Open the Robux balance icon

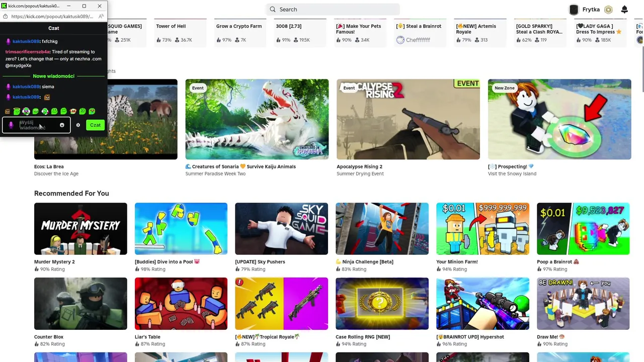(608, 10)
